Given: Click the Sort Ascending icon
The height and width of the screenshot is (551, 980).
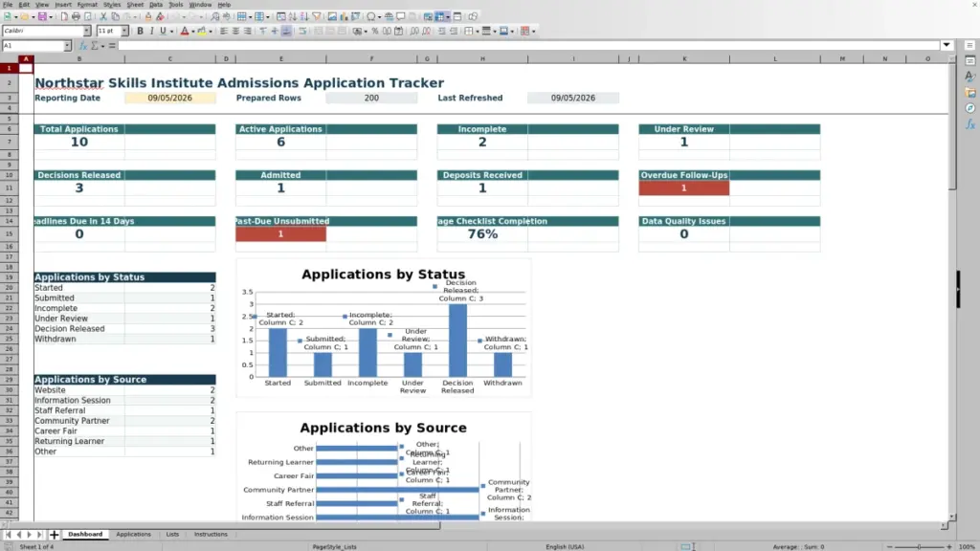Looking at the screenshot, I should coord(293,16).
